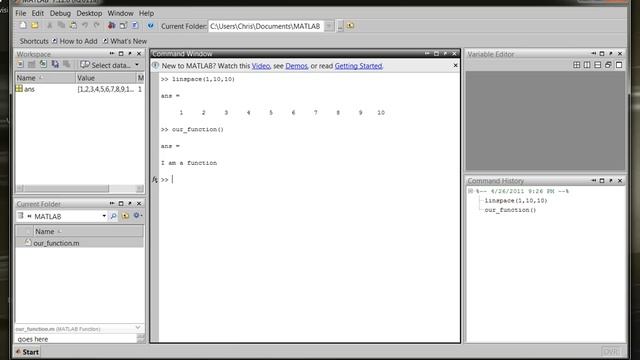The width and height of the screenshot is (640, 360).
Task: Open the Profiler icon in toolbar
Action: point(135,26)
